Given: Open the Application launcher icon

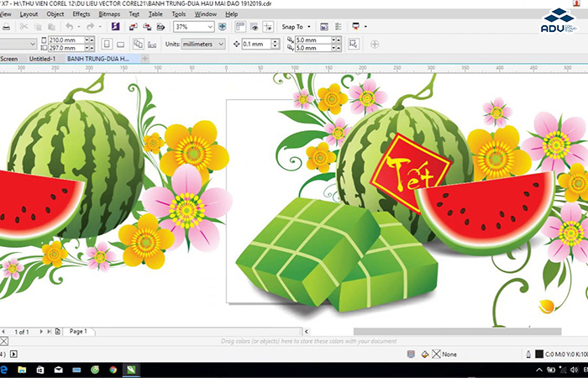Looking at the screenshot, I should pyautogui.click(x=355, y=26).
